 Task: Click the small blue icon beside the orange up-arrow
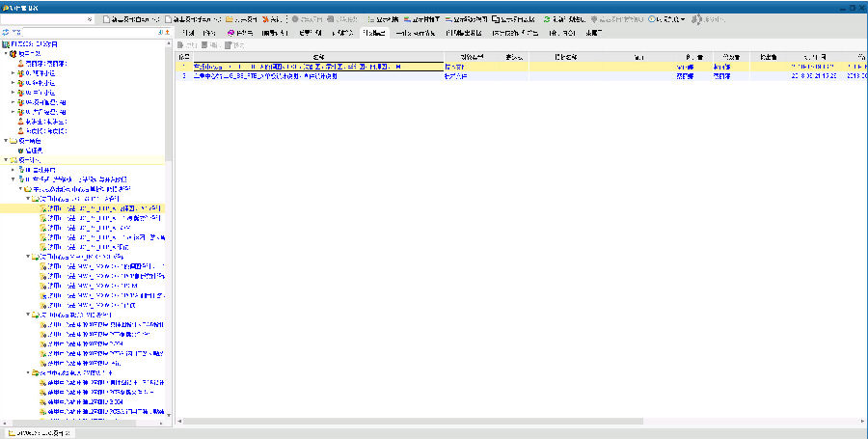tap(160, 33)
